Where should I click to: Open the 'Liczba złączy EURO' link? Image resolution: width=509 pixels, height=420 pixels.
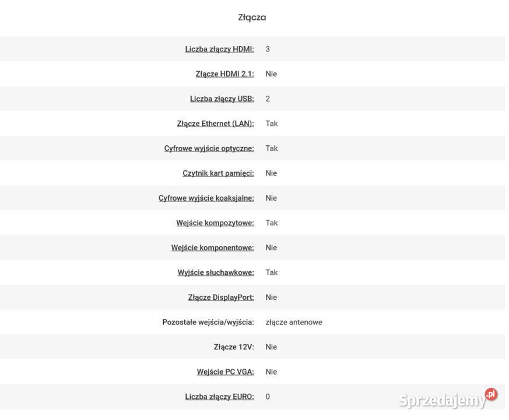[219, 397]
